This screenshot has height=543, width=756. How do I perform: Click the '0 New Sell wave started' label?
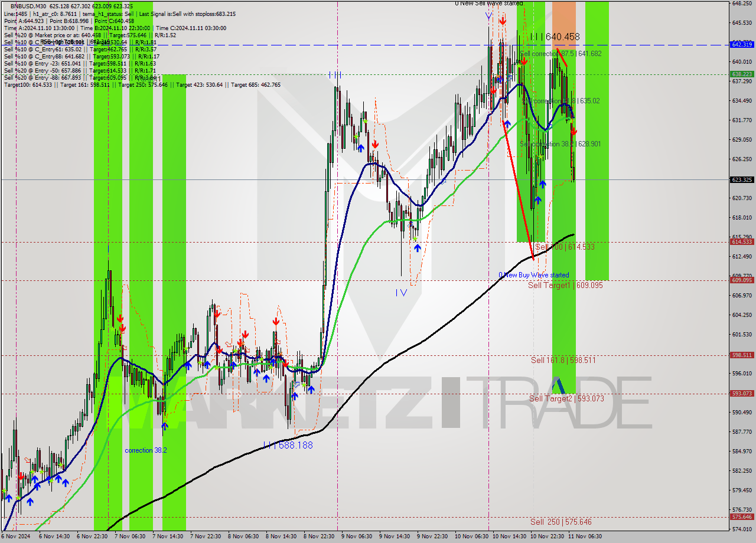click(x=488, y=3)
